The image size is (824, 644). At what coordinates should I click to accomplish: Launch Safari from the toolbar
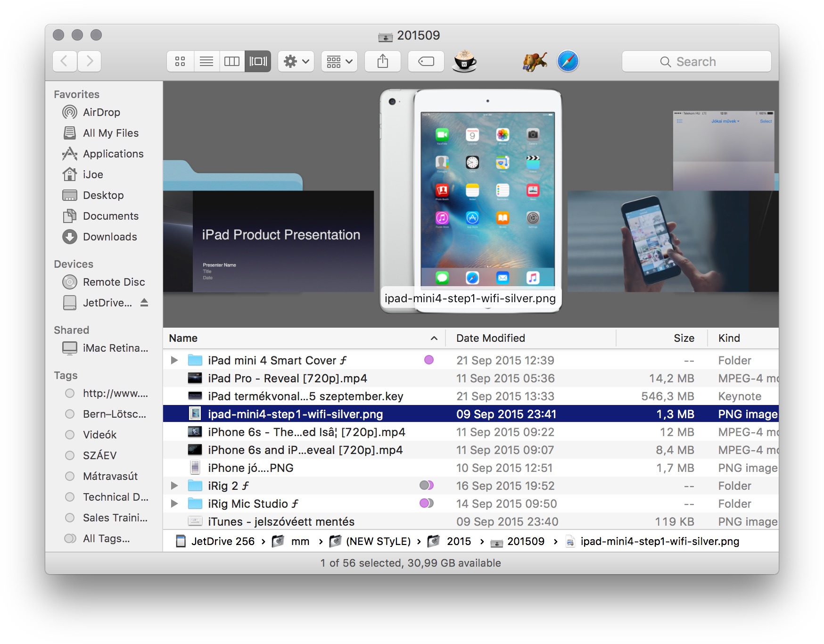[568, 61]
